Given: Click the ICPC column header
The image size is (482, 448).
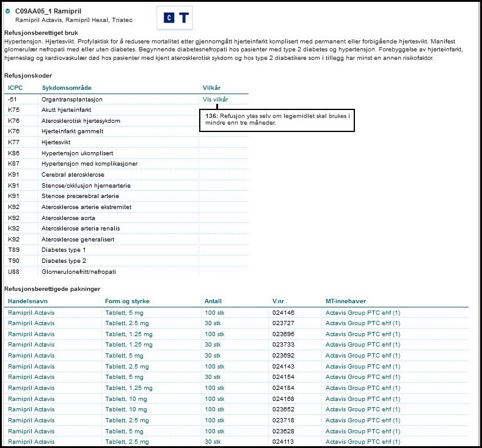Looking at the screenshot, I should (x=15, y=87).
